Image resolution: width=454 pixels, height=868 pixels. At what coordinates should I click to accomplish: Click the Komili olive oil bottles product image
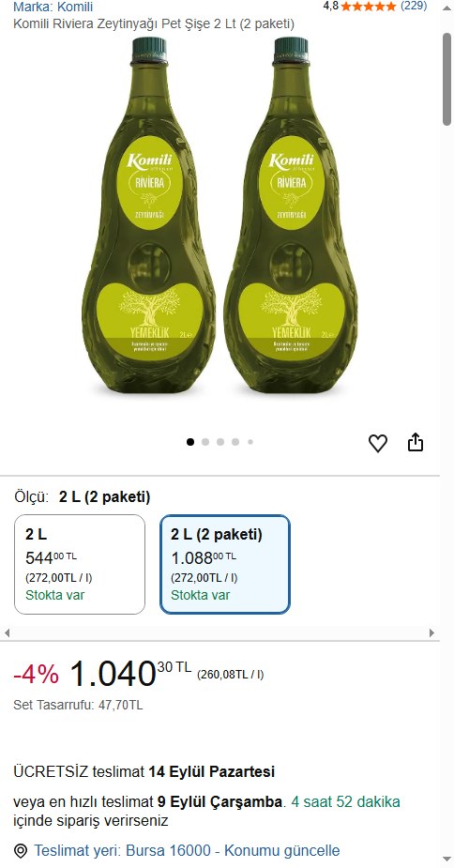pyautogui.click(x=219, y=216)
